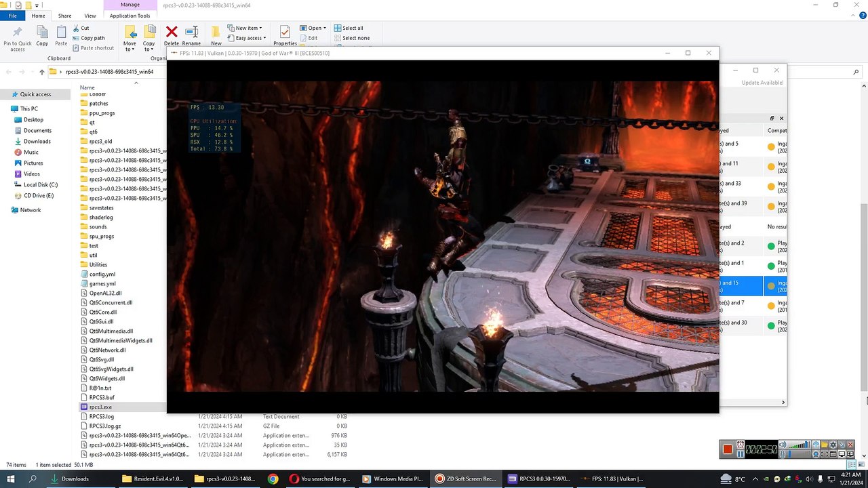Go up one folder level arrow
This screenshot has height=488, width=868.
tap(42, 71)
